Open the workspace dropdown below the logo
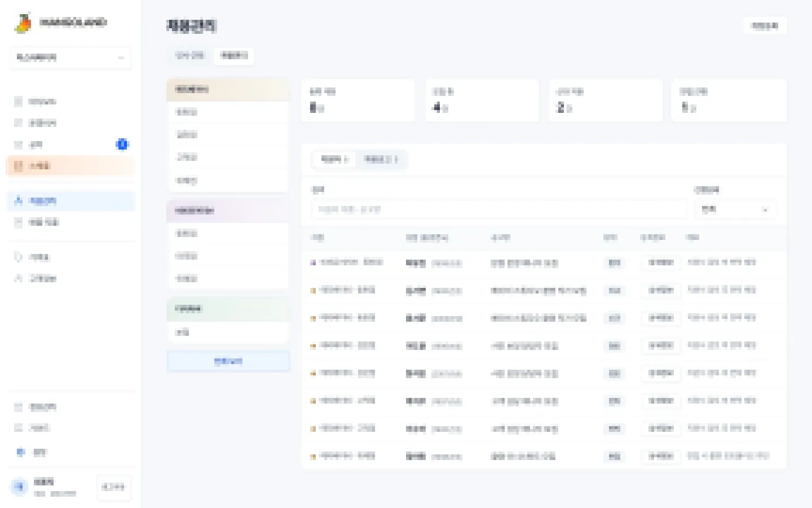This screenshot has width=812, height=508. pos(70,58)
